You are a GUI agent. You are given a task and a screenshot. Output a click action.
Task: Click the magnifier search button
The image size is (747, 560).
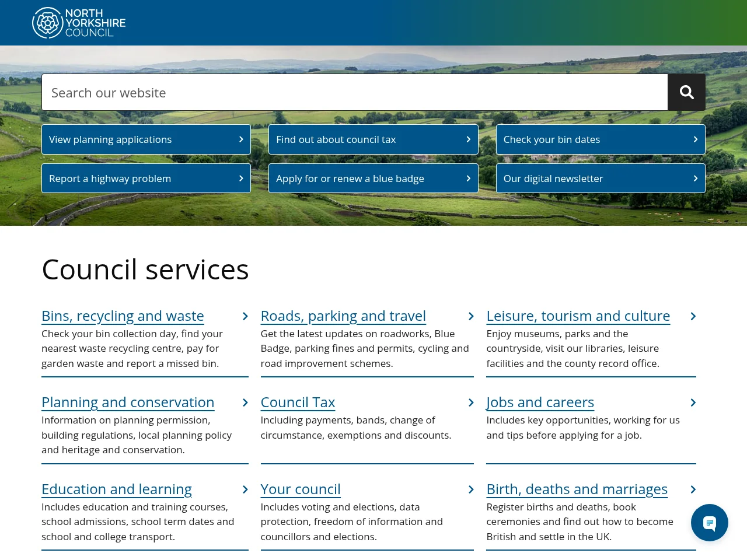click(686, 92)
